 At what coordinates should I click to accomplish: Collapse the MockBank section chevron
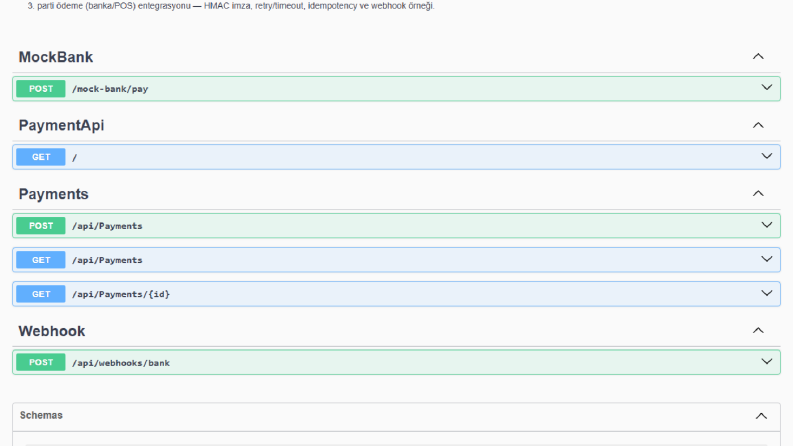coord(758,57)
